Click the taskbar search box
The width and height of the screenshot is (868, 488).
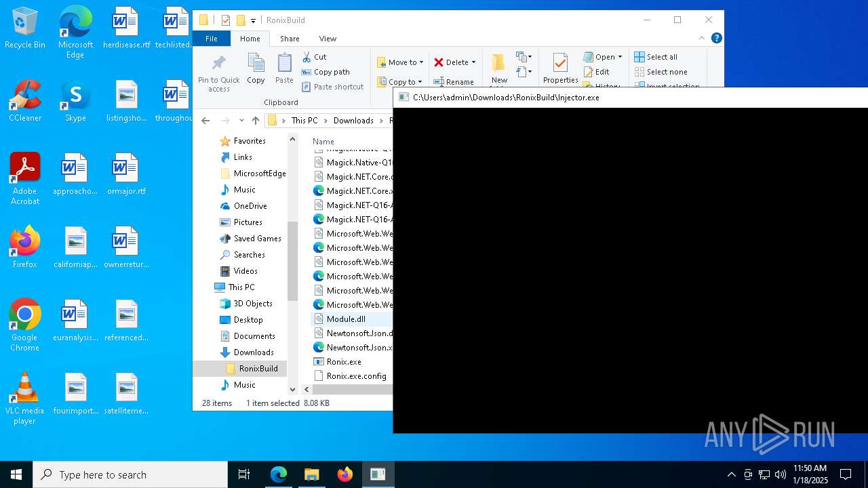[130, 474]
